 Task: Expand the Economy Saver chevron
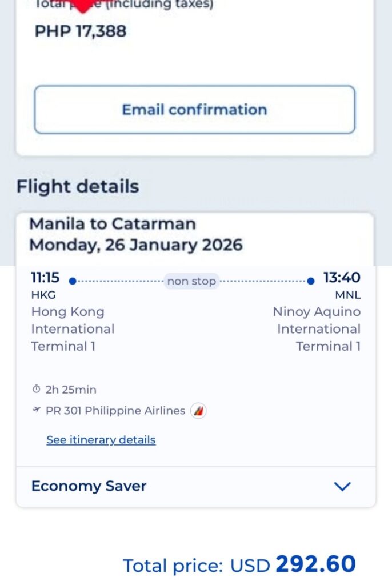(x=342, y=486)
